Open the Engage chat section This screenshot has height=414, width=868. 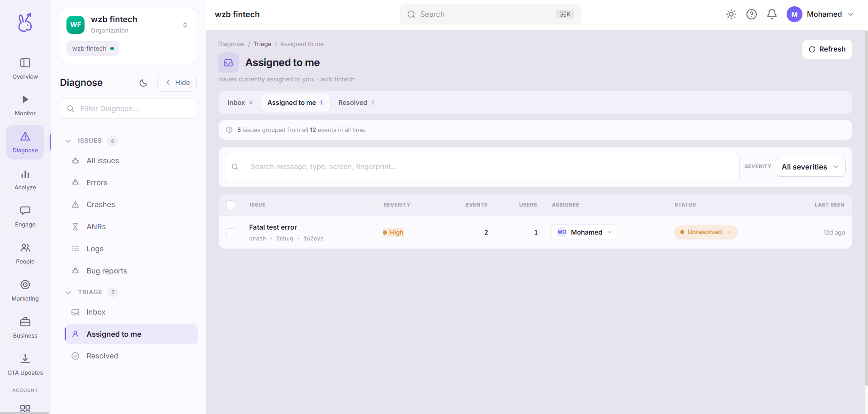tap(25, 216)
